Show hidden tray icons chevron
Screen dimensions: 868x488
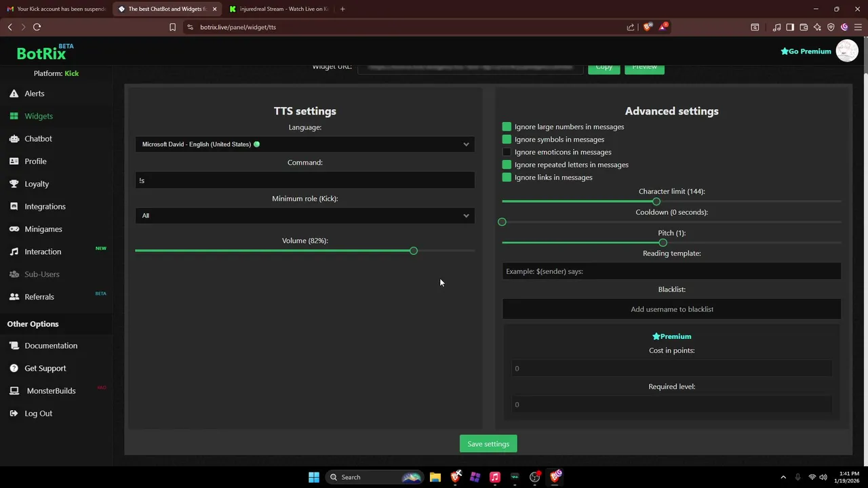[x=783, y=477]
